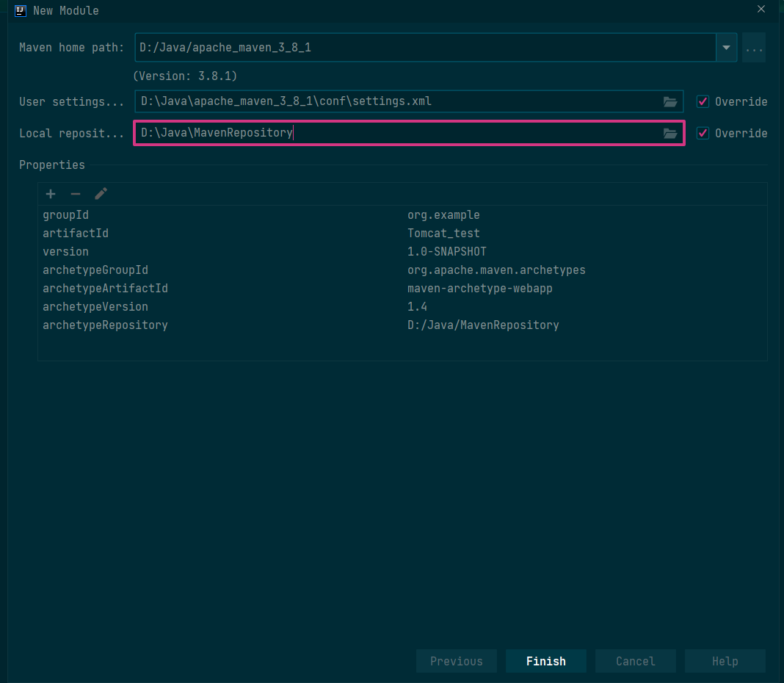Click the remove property minus icon
This screenshot has height=683, width=784.
76,194
